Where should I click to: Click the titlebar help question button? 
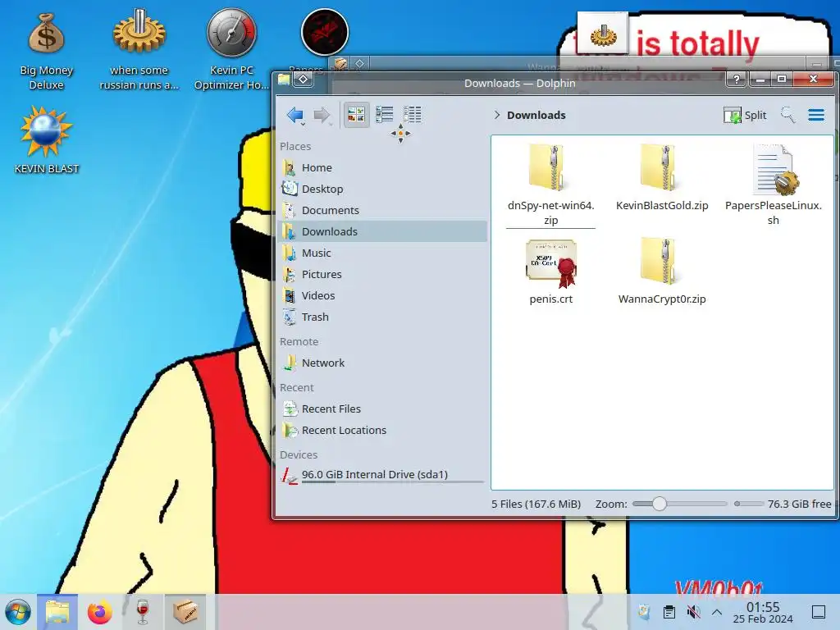737,80
